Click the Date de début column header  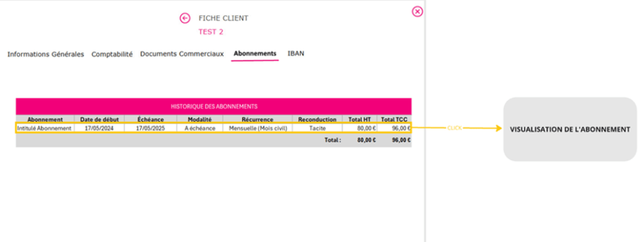tap(99, 119)
